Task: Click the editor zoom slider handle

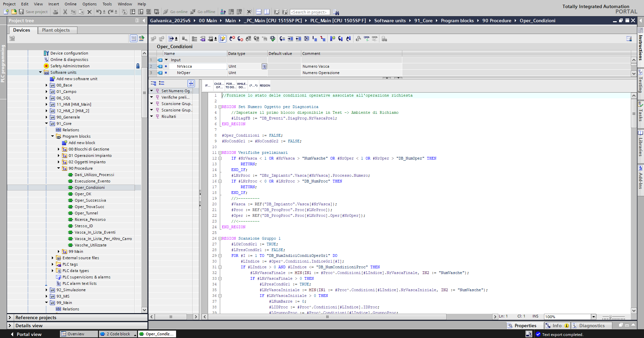Action: [x=610, y=317]
